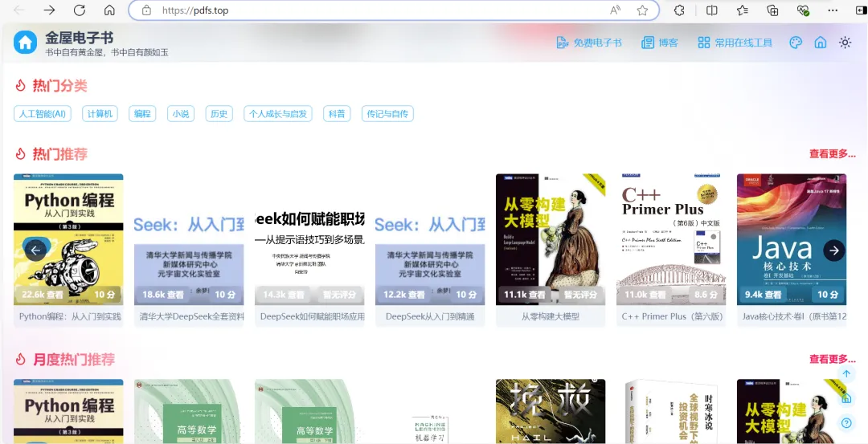Click 查看更多 next to 月度热门推荐

tap(832, 359)
